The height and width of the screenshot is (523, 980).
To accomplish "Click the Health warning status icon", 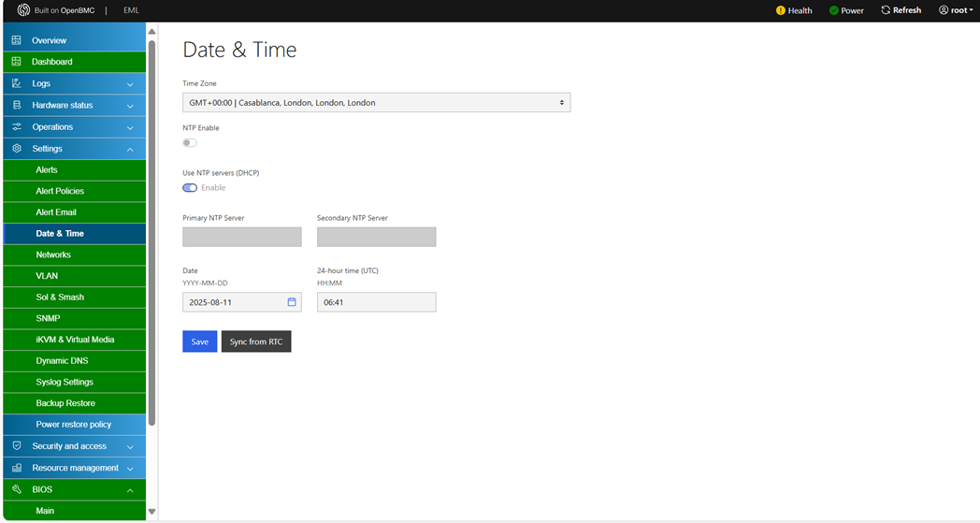I will pyautogui.click(x=781, y=10).
